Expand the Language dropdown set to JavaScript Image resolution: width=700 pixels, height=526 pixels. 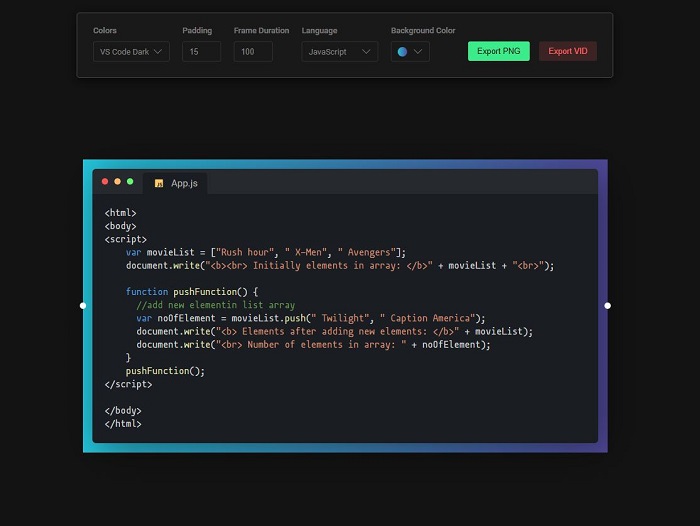pyautogui.click(x=339, y=51)
